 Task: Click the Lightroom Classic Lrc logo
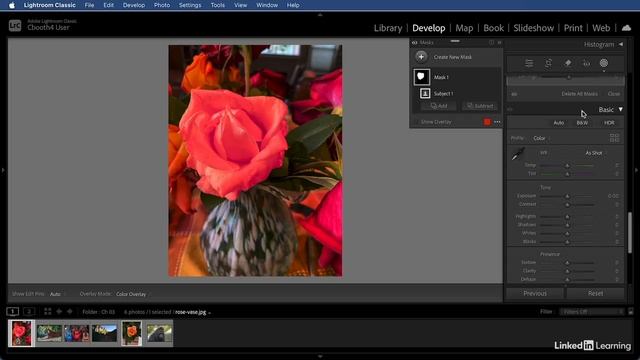pyautogui.click(x=15, y=25)
